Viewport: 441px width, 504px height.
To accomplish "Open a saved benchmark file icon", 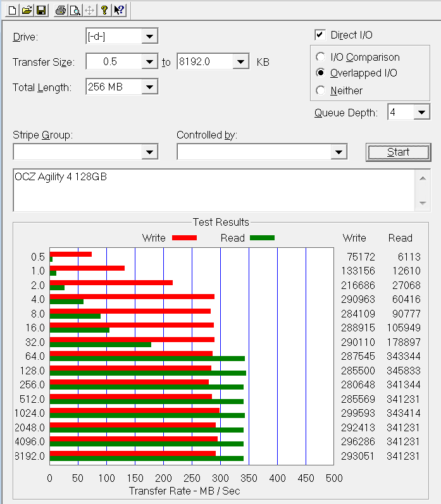I will (27, 10).
